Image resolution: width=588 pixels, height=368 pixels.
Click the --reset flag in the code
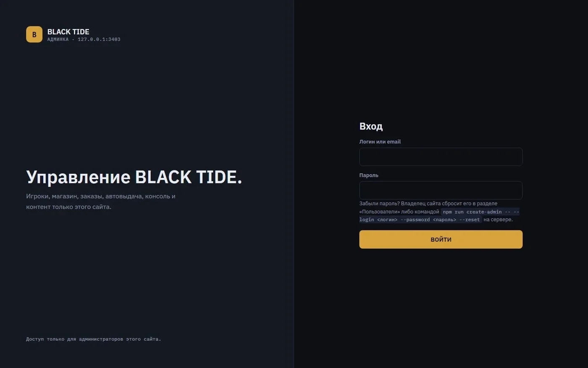pyautogui.click(x=470, y=220)
